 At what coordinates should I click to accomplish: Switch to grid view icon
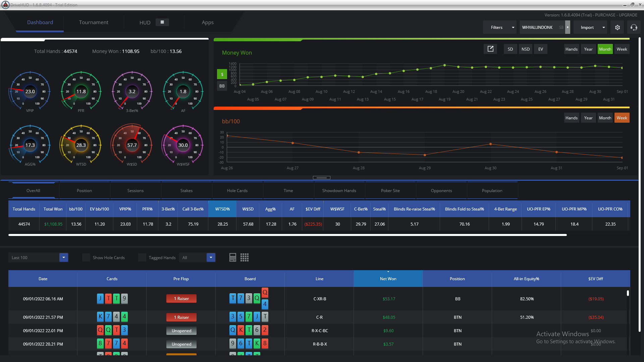tap(245, 257)
